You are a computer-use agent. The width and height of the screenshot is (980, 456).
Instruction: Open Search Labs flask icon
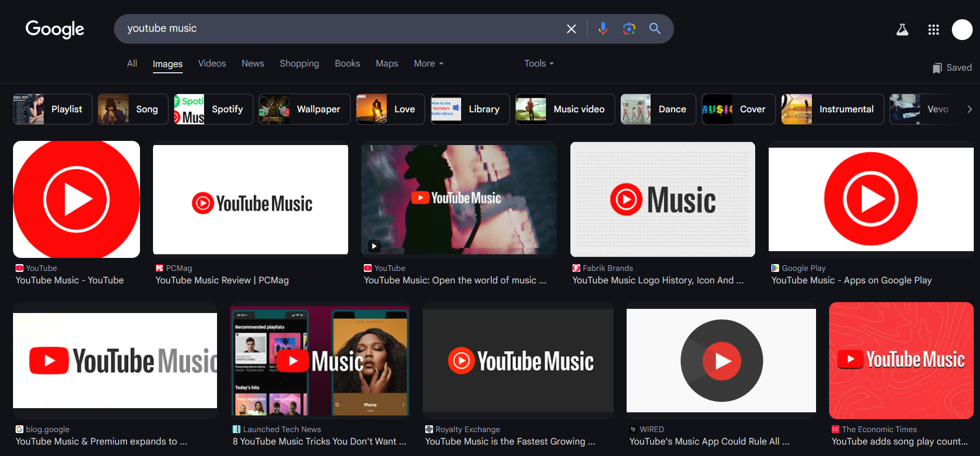pos(902,30)
